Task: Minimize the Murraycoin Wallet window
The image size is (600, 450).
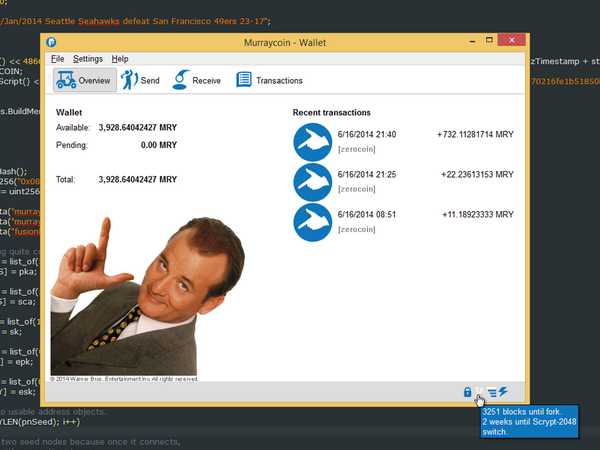Action: tap(473, 40)
